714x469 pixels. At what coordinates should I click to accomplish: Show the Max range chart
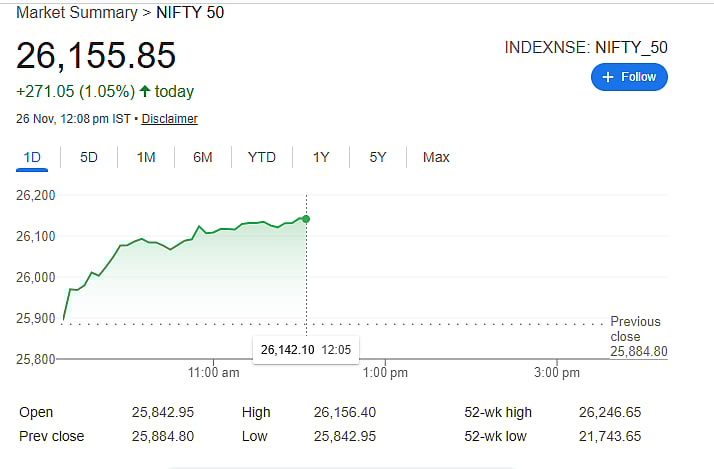point(436,157)
